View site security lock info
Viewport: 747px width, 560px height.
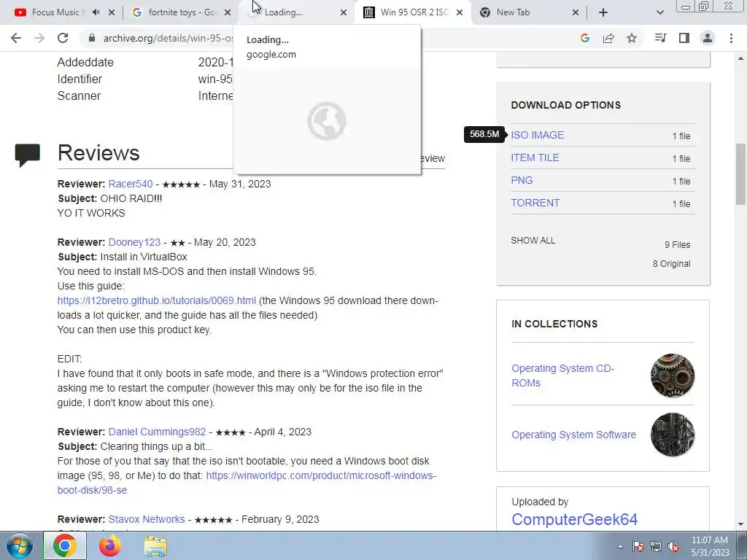91,38
